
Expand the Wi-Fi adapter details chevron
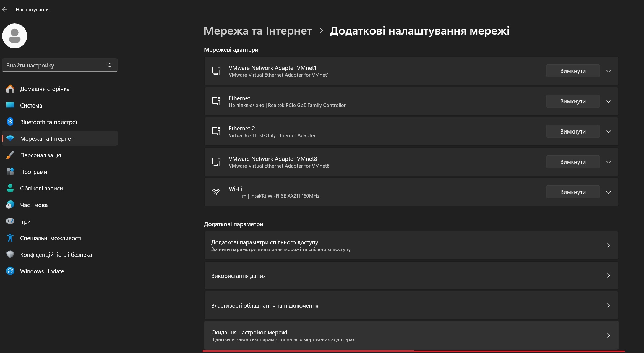[x=608, y=192]
